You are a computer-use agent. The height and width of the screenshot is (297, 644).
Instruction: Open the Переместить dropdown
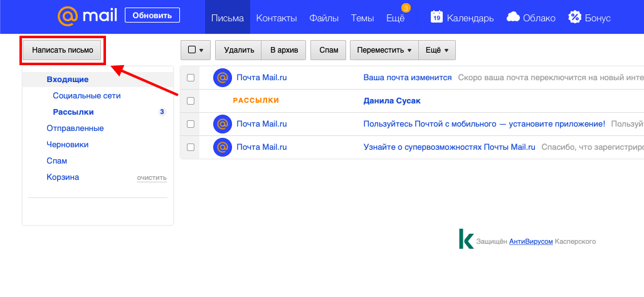tap(384, 50)
